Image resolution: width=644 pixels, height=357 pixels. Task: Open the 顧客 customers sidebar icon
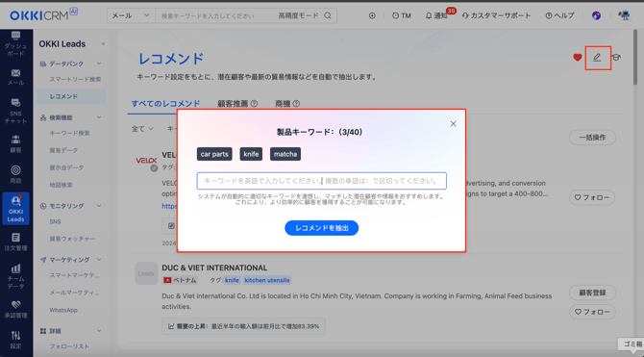(15, 143)
